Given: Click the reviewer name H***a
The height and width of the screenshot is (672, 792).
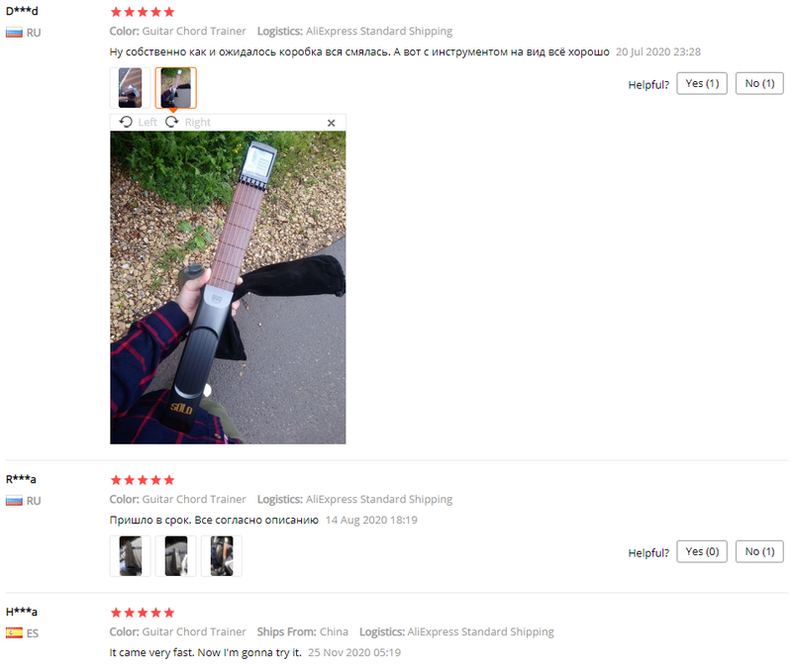Looking at the screenshot, I should click(21, 612).
